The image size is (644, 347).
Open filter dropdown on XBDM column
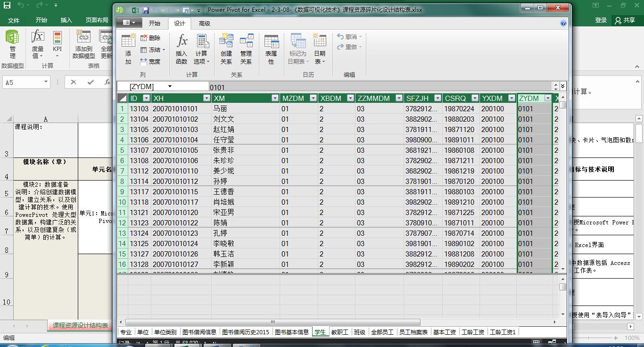click(x=350, y=98)
